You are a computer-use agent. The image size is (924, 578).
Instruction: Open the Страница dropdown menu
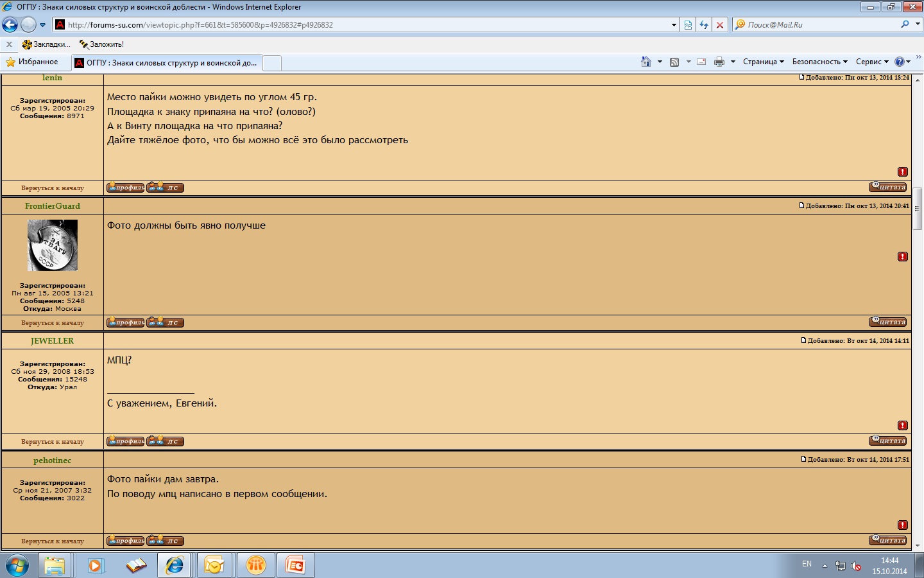point(763,62)
